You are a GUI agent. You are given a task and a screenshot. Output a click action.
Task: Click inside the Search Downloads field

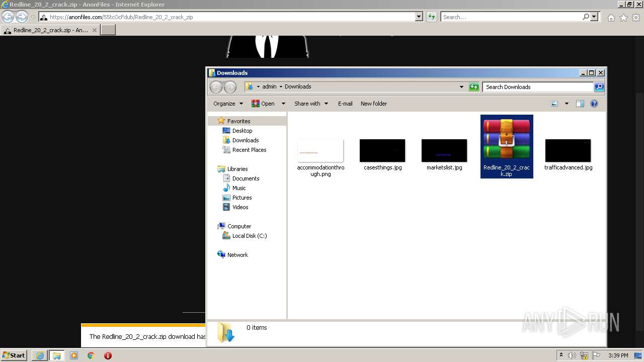click(x=538, y=87)
